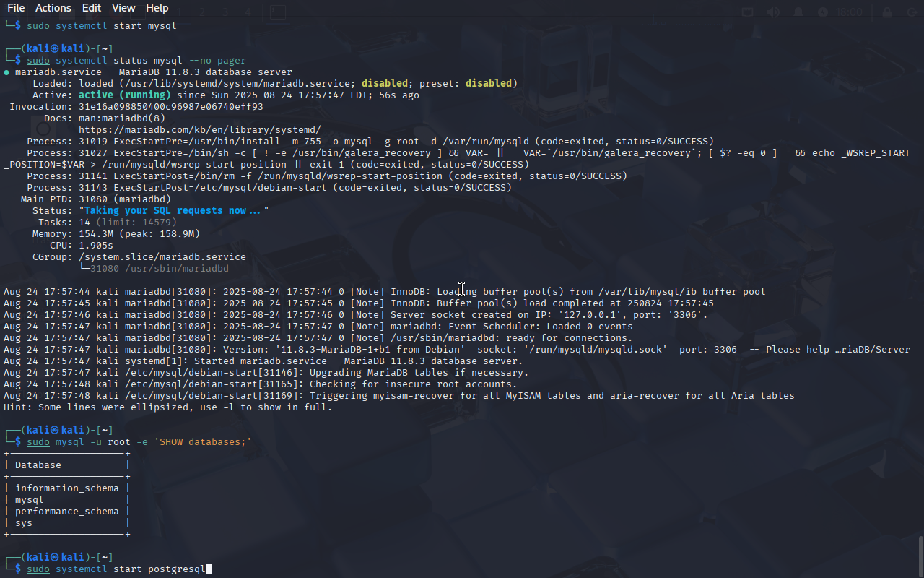Click the 'Buffer pool(s) load completed' log line
The image size is (924, 578).
[359, 303]
